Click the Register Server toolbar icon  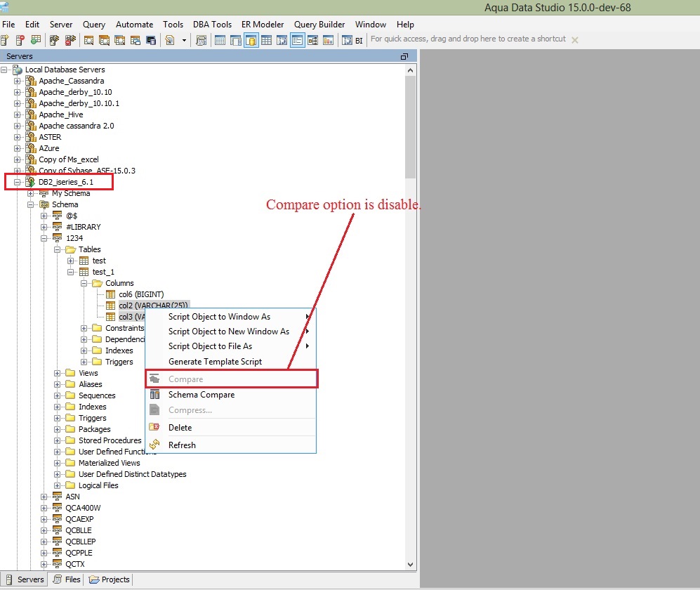point(5,40)
